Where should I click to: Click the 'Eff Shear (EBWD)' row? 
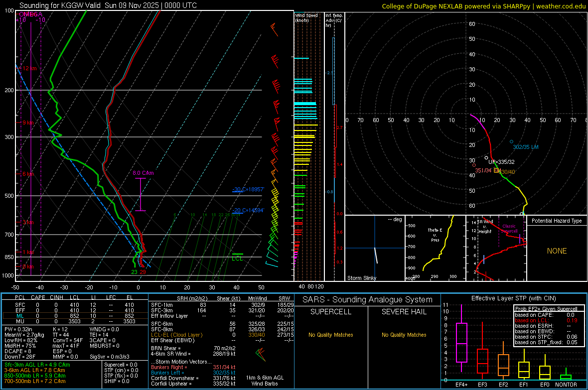coord(222,340)
